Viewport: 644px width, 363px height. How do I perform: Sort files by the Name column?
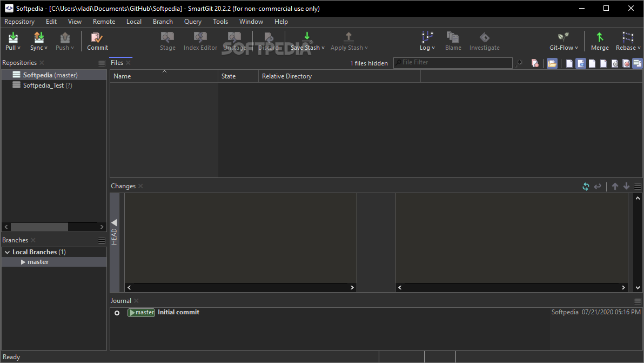coord(164,76)
